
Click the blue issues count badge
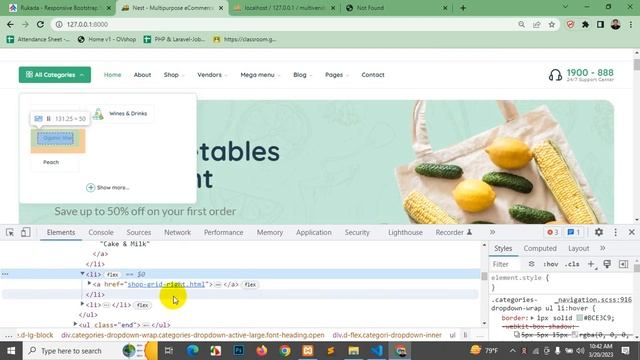(x=573, y=232)
